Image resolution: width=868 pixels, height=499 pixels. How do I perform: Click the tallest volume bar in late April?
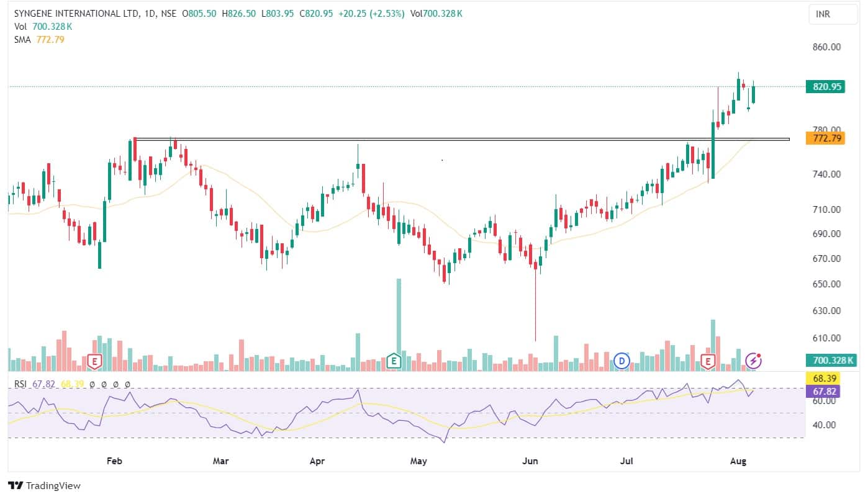[x=399, y=324]
